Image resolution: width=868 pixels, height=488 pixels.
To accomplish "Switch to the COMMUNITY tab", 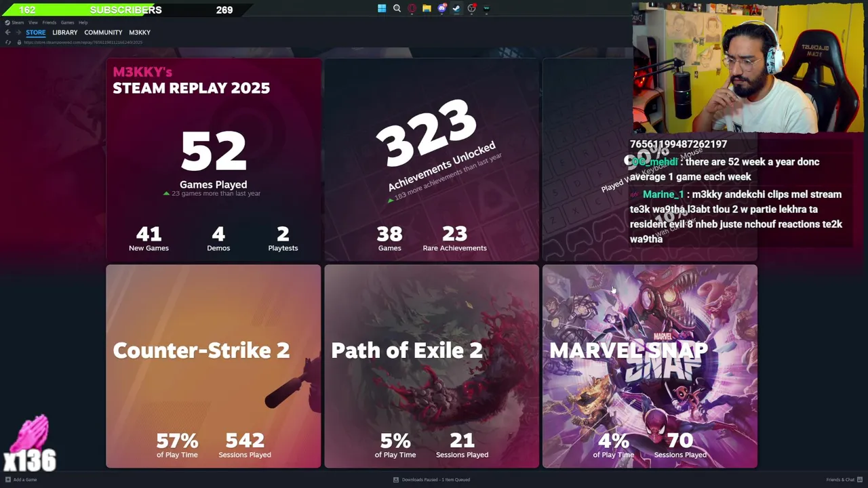I will pos(103,33).
